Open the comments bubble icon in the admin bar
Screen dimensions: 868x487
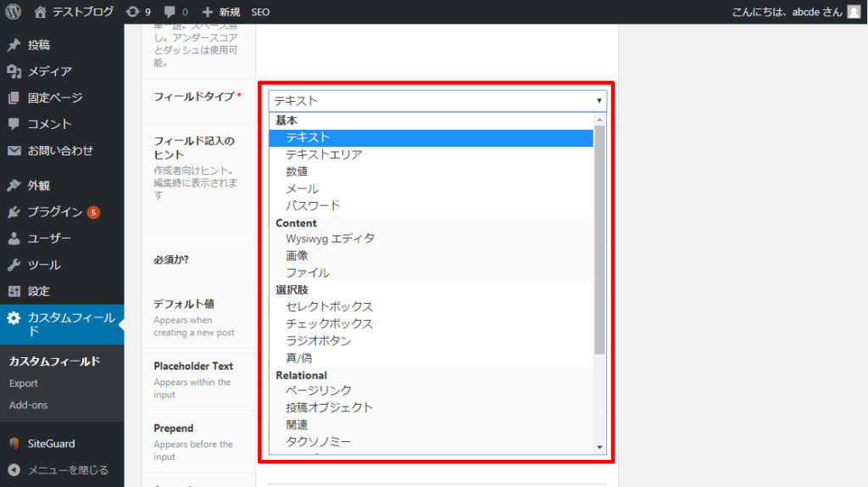[175, 12]
